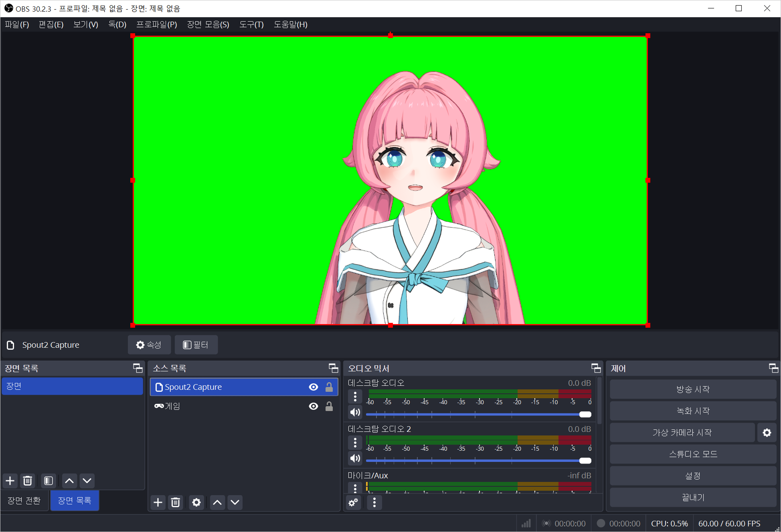Open virtual camera settings gear
The height and width of the screenshot is (532, 781).
coord(767,433)
